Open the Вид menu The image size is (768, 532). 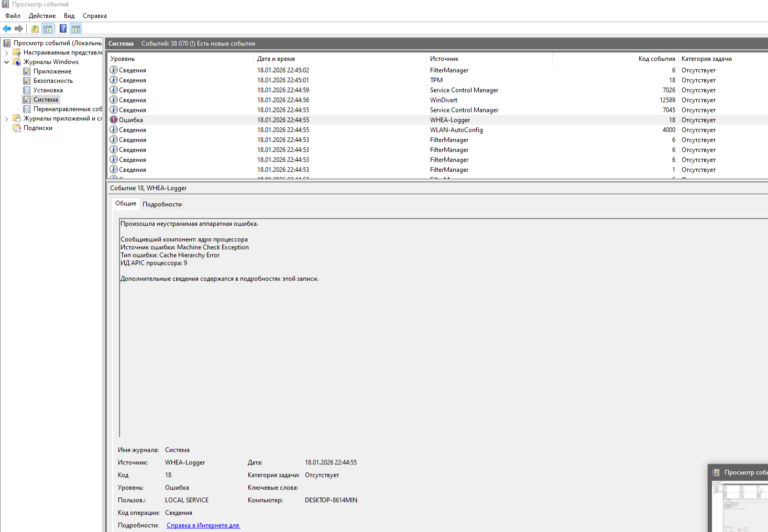point(69,16)
